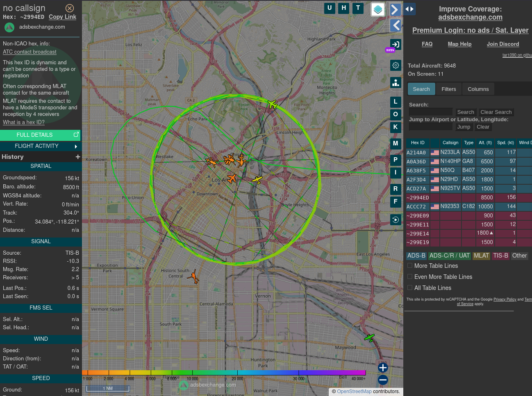Image resolution: width=532 pixels, height=396 pixels.
Task: Click the left chevron sidebar button
Action: 395,25
